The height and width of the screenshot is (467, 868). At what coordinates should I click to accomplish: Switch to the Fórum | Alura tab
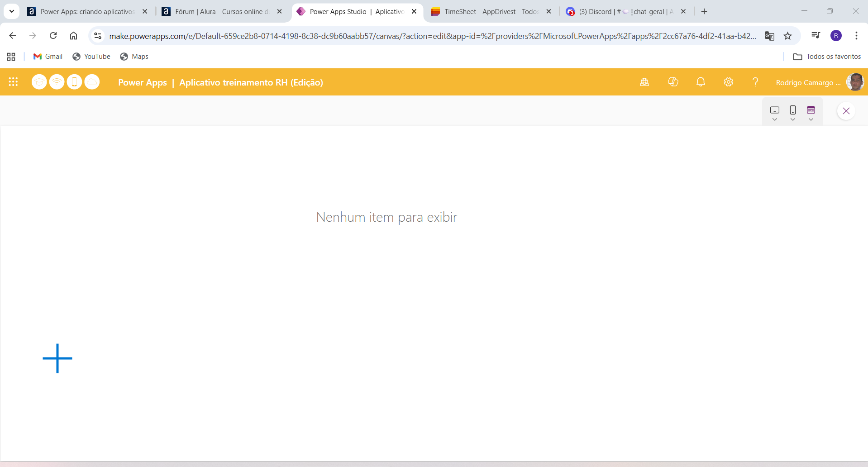point(222,11)
